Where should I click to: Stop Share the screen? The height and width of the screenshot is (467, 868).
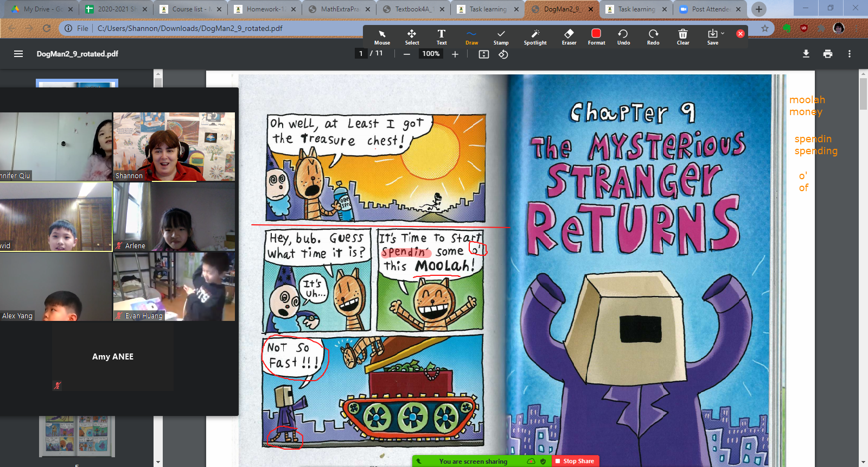point(576,461)
